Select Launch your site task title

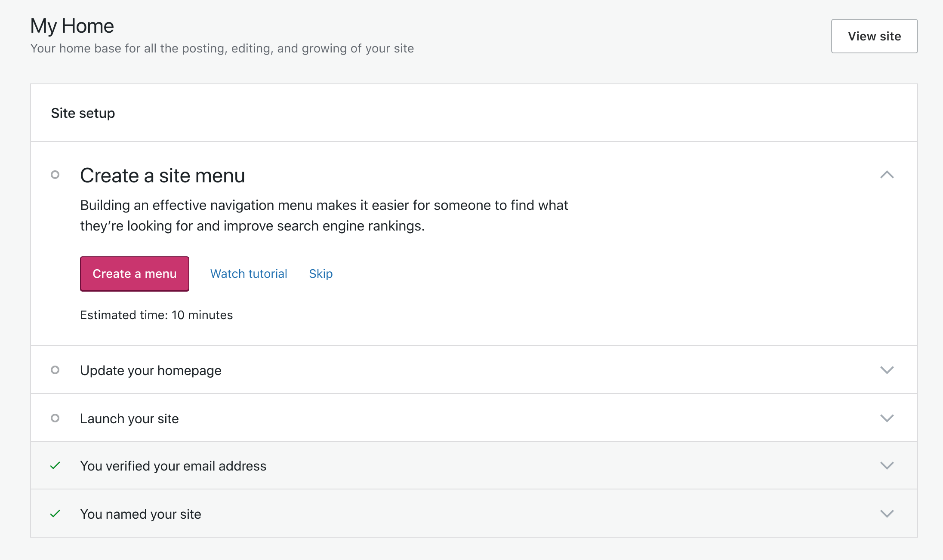[x=129, y=418]
